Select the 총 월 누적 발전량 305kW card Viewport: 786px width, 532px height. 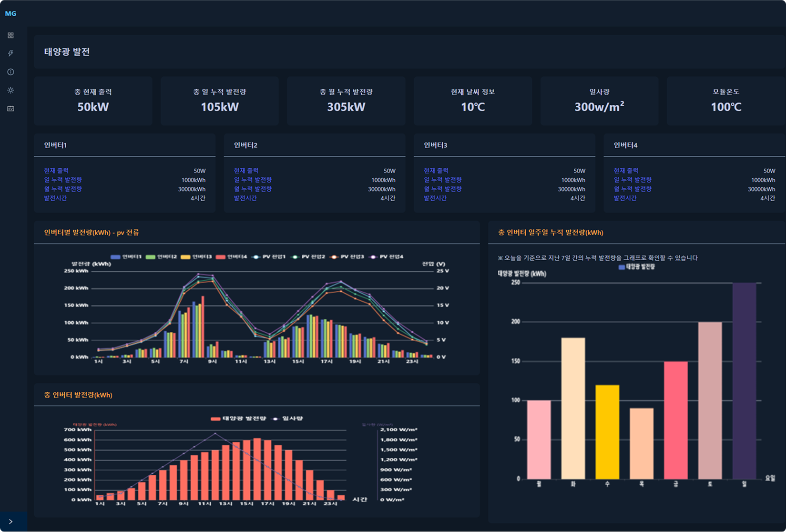(346, 101)
